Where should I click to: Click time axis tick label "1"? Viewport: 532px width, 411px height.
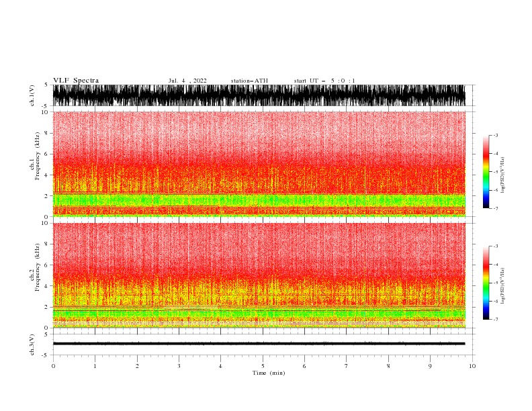95,366
